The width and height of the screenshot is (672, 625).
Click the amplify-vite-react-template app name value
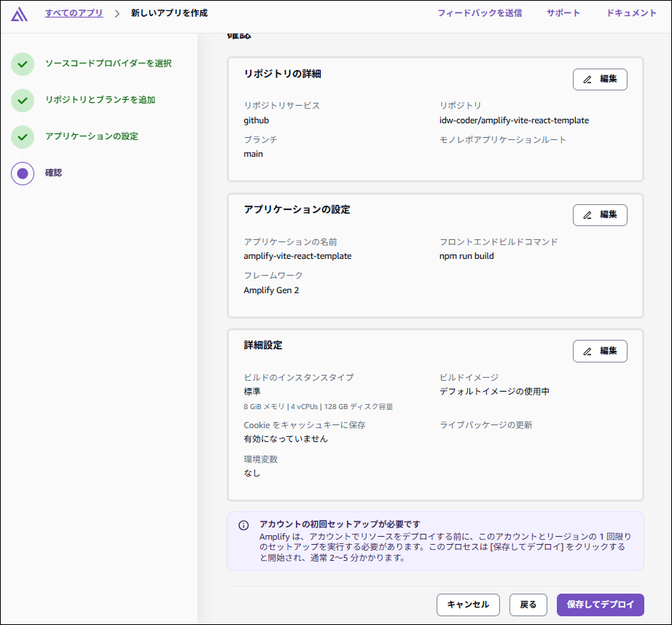click(x=297, y=256)
